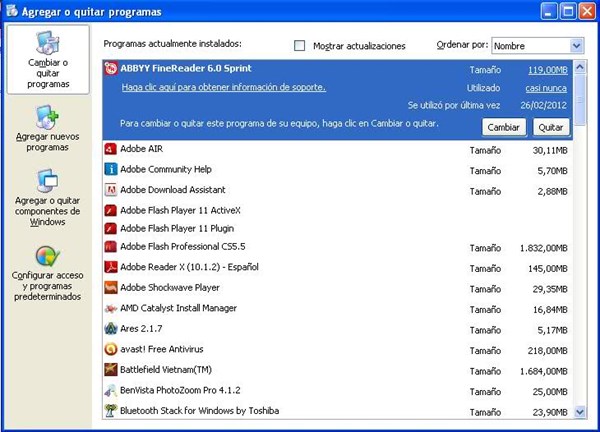Image resolution: width=600 pixels, height=432 pixels.
Task: Minimize the Agregar o quitar programas window
Action: point(548,11)
